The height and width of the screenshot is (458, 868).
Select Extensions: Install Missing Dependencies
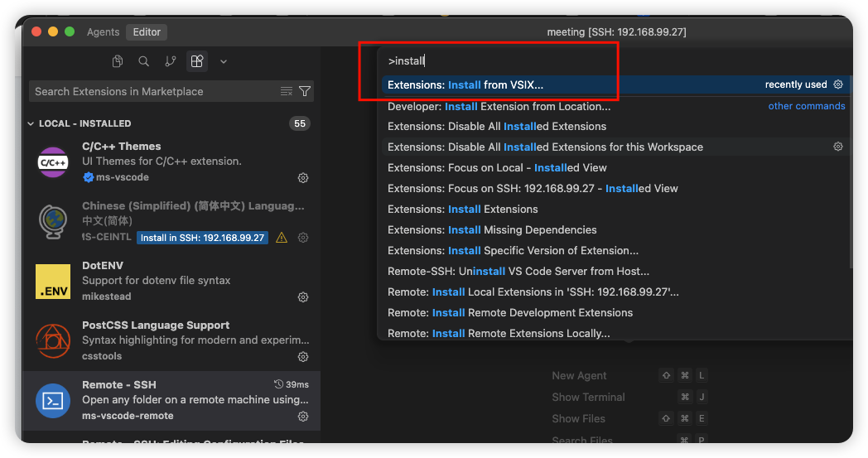(x=492, y=229)
